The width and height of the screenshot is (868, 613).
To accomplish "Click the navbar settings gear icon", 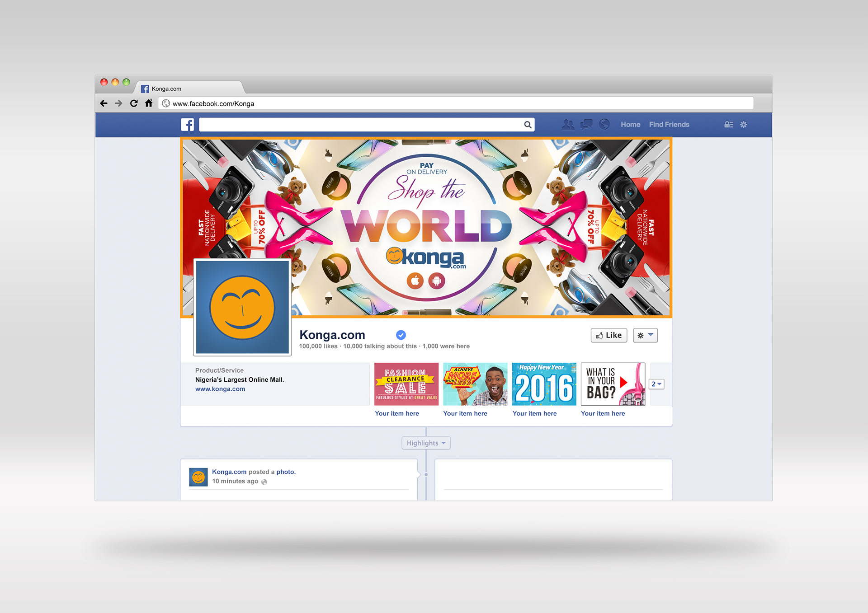I will pos(744,125).
